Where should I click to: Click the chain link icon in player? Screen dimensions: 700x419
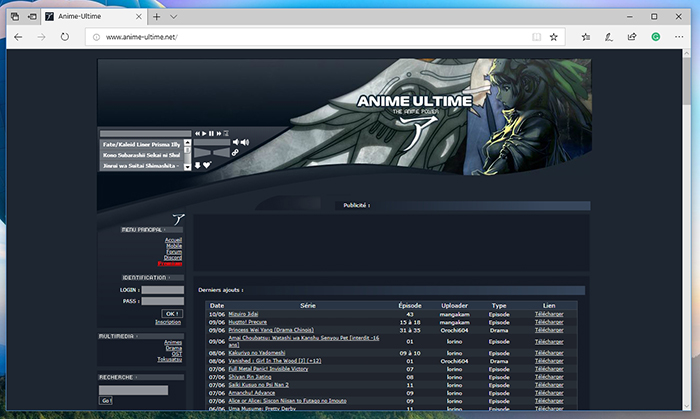[x=235, y=153]
